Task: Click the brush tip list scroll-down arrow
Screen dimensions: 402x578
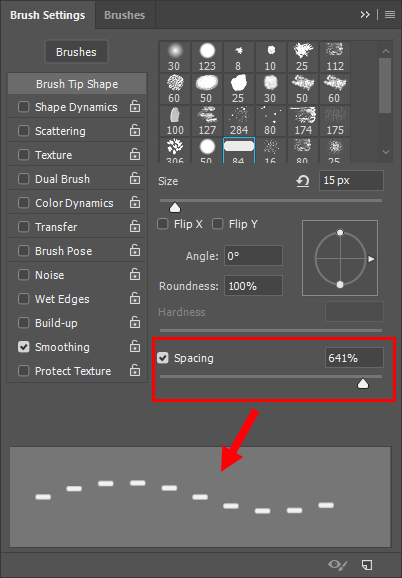Action: pyautogui.click(x=385, y=152)
